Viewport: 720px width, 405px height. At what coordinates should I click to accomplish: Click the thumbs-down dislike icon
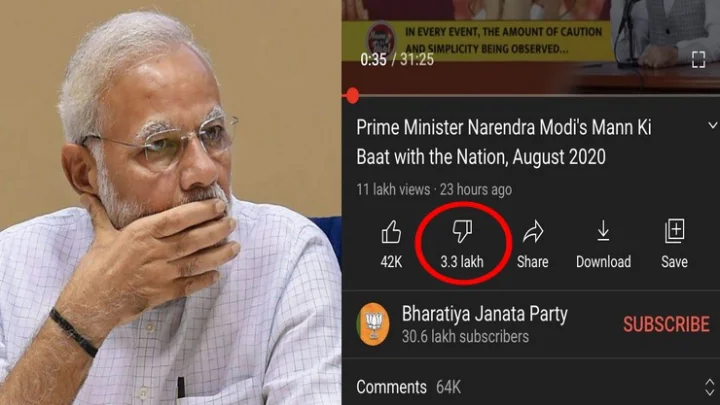[x=462, y=231]
